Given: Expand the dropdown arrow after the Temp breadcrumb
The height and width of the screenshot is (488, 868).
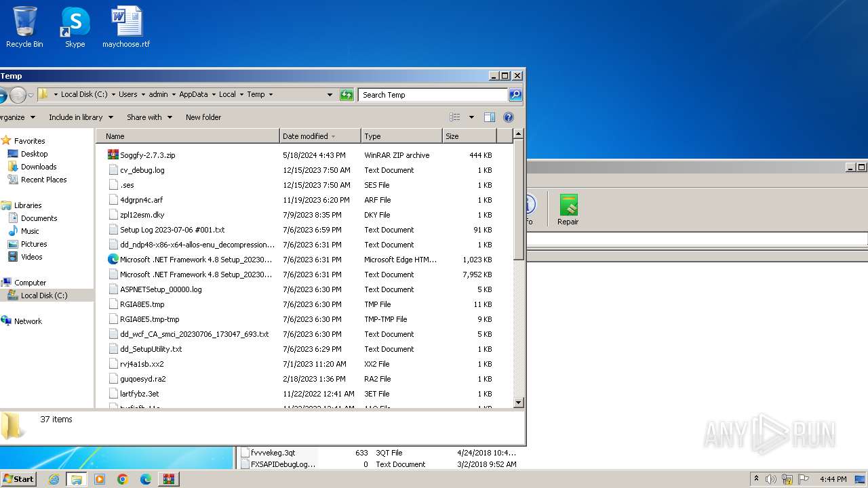Looking at the screenshot, I should click(x=271, y=94).
